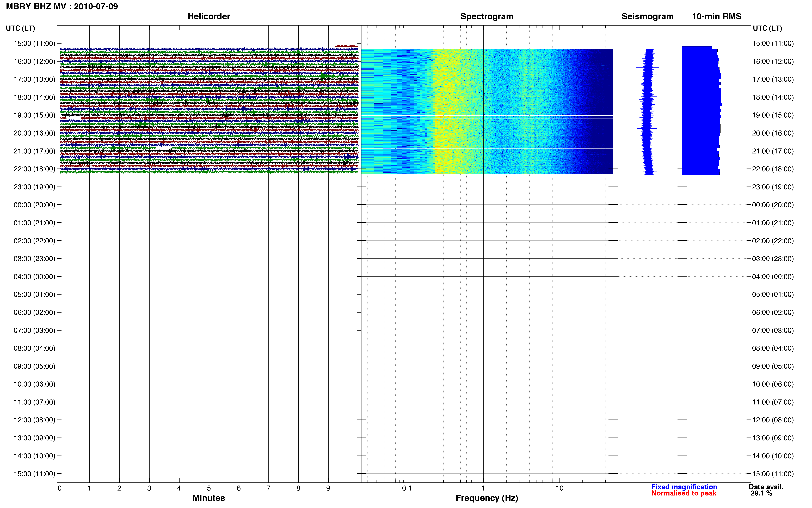Viewport: 812px width, 508px height.
Task: Click left time label 02:00 (22:00)
Action: [x=34, y=241]
